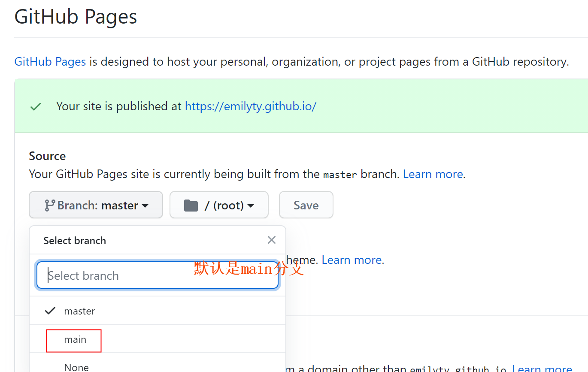Open the Branch: master dropdown
Viewport: 588px width, 372px height.
(96, 205)
